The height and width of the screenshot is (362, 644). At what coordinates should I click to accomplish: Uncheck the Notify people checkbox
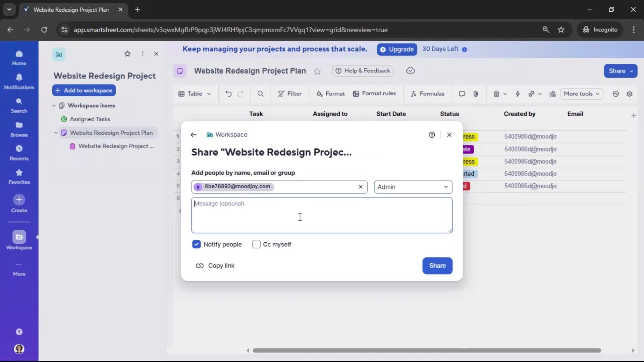(x=197, y=244)
